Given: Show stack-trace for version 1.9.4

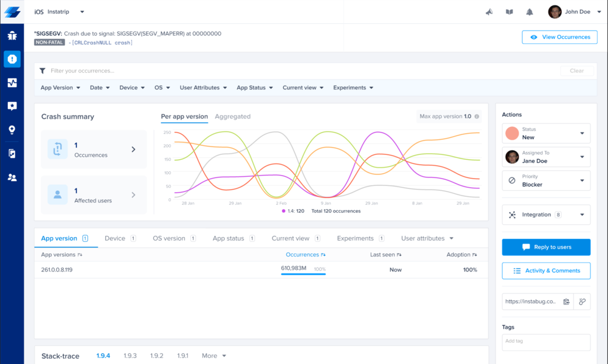Looking at the screenshot, I should 103,356.
